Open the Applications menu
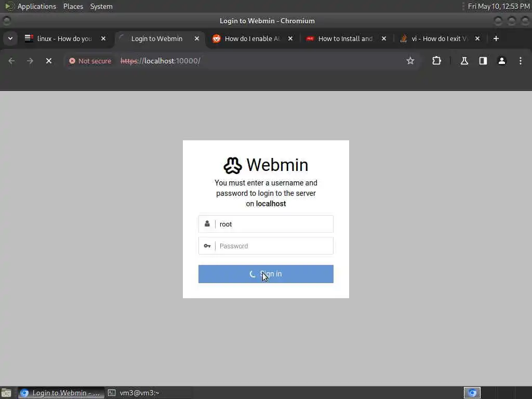Image resolution: width=532 pixels, height=399 pixels. tap(37, 6)
